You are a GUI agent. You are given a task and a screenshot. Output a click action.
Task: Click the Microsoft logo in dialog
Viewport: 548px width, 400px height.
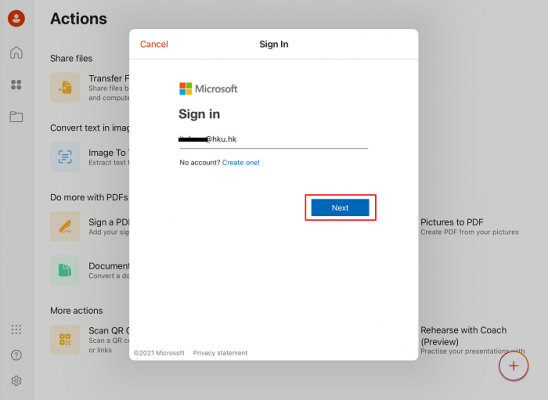pos(208,89)
